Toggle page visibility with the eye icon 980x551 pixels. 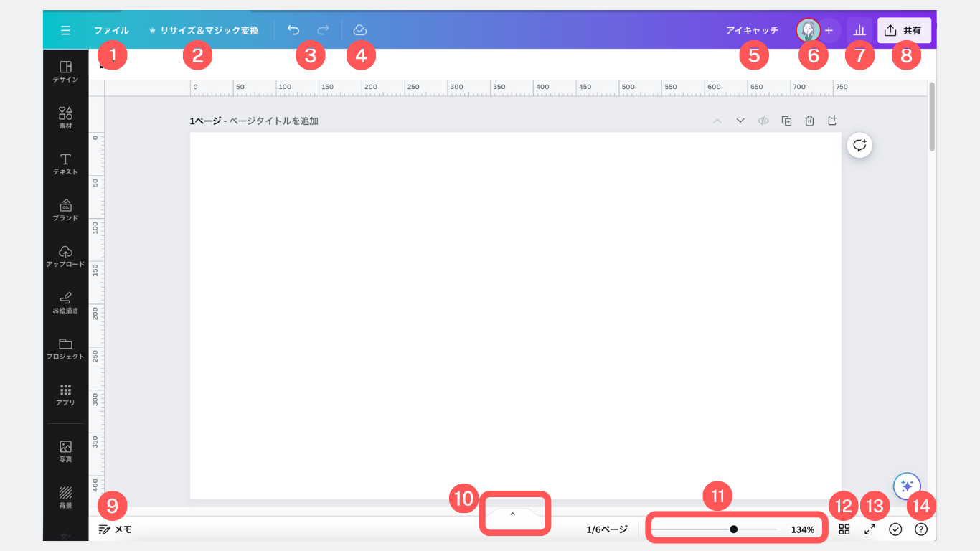coord(763,121)
